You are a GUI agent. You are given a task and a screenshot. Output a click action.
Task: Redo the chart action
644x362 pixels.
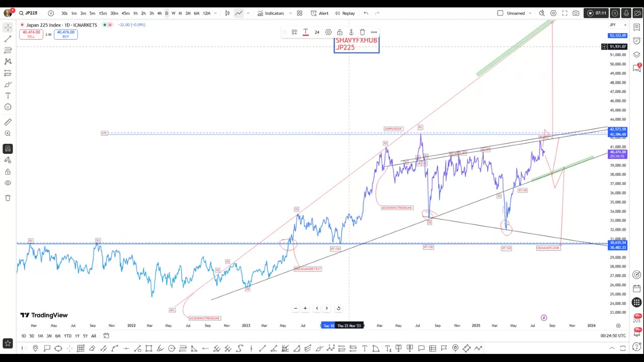pyautogui.click(x=377, y=13)
